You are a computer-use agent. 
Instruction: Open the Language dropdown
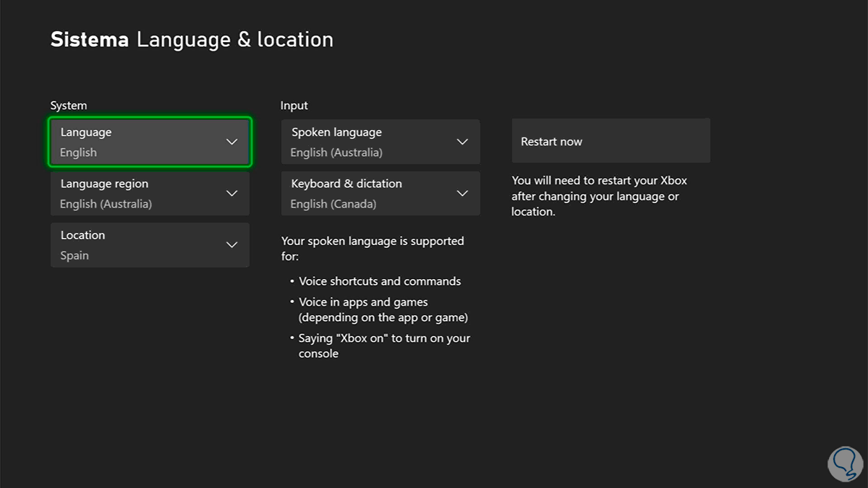(x=150, y=142)
